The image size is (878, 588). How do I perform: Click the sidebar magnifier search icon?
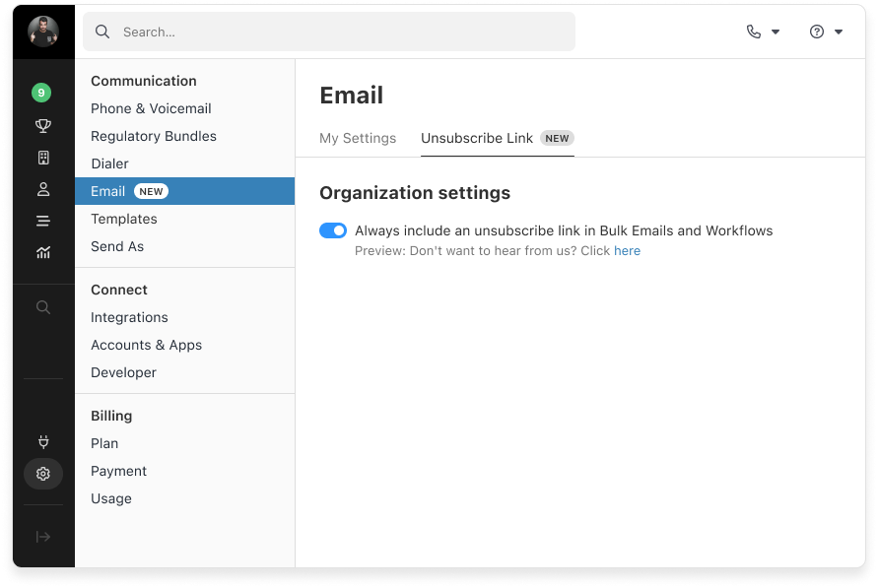tap(43, 307)
